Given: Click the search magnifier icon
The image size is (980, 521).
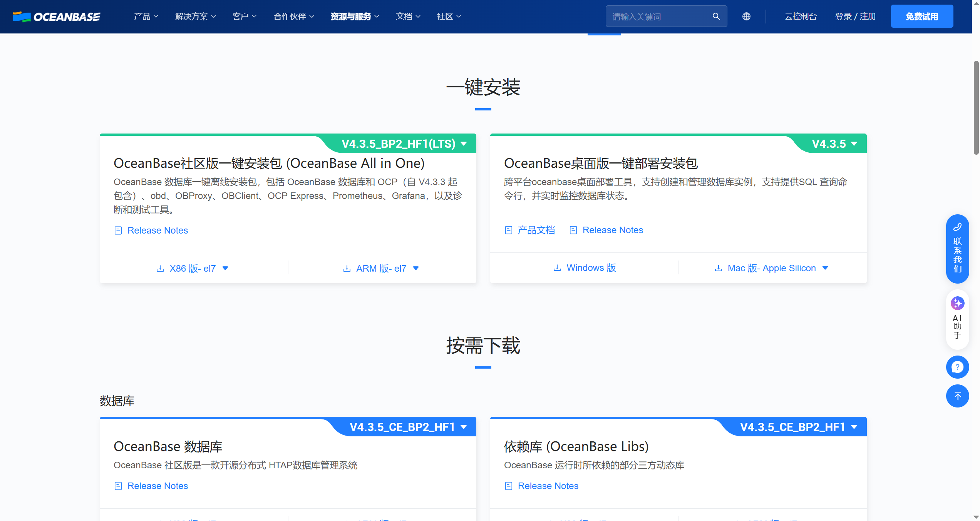Looking at the screenshot, I should (x=716, y=16).
